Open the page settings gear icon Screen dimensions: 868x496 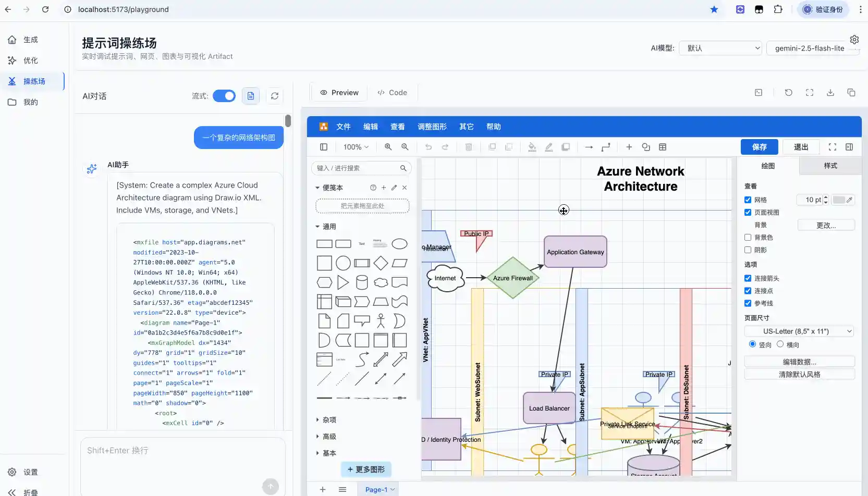(x=854, y=40)
